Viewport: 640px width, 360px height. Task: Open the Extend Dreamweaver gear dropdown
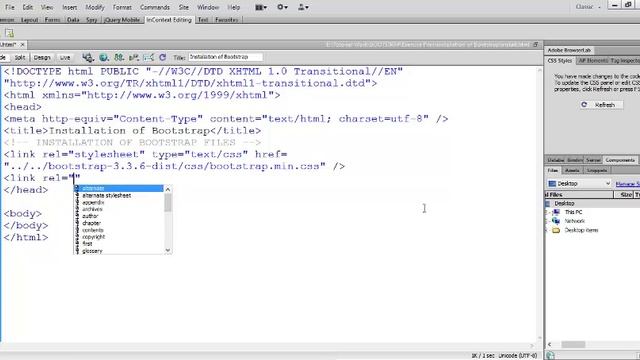click(x=282, y=7)
